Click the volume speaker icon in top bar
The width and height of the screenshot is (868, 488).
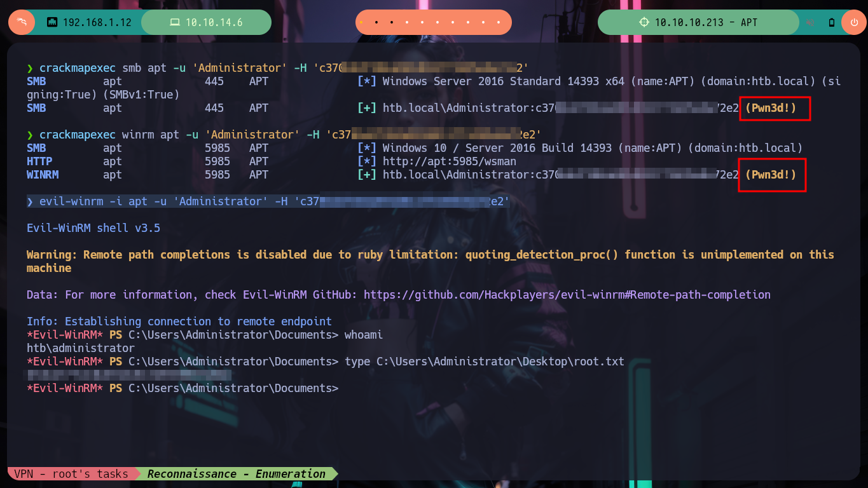[810, 22]
